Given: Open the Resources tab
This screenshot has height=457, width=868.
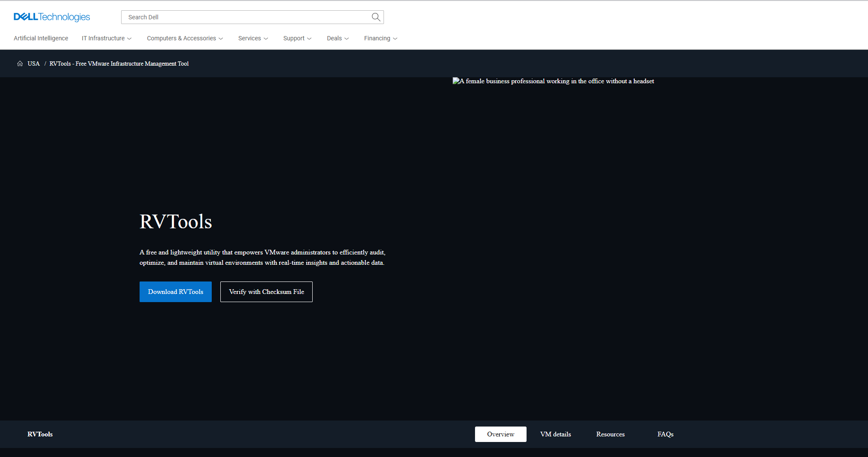Looking at the screenshot, I should coord(610,434).
